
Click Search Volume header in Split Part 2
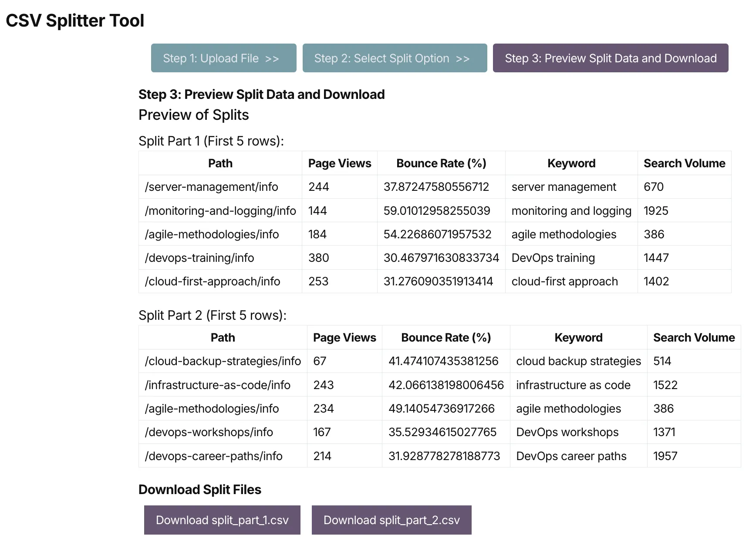point(694,338)
